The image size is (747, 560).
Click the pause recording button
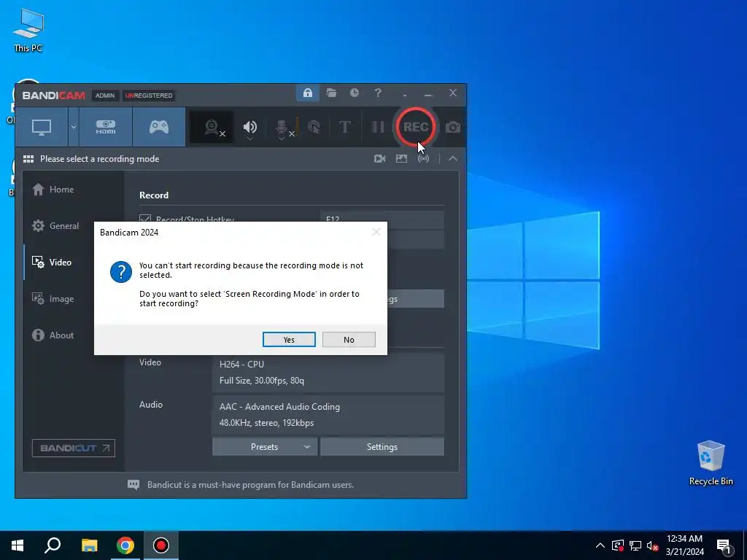[378, 127]
